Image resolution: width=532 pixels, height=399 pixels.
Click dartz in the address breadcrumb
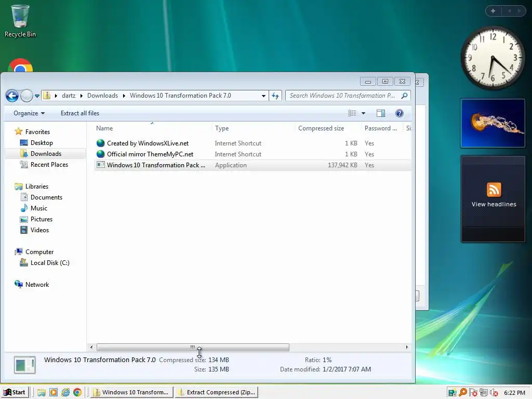click(x=69, y=96)
